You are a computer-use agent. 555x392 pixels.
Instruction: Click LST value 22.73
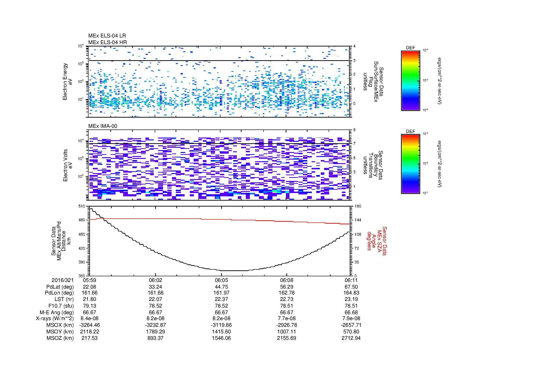(x=287, y=300)
